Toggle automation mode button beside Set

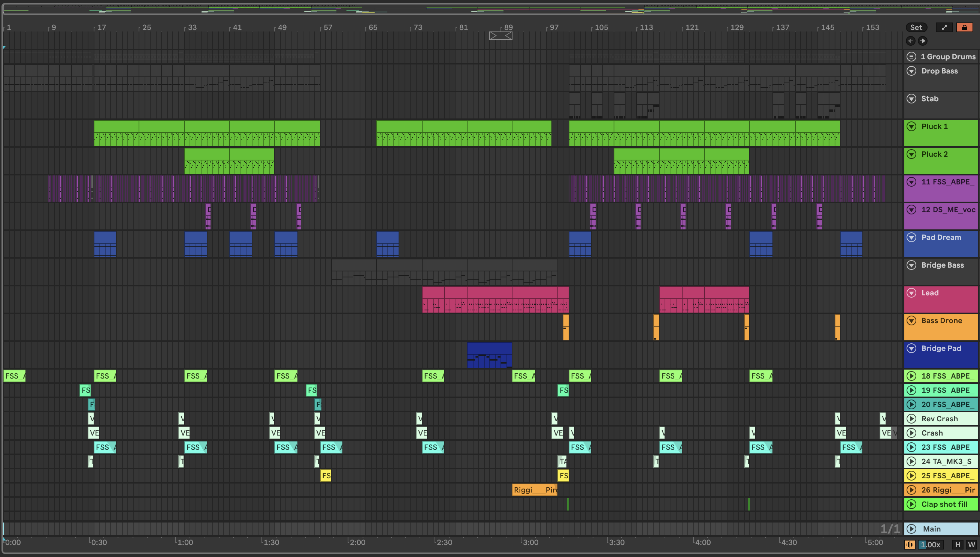tap(944, 27)
